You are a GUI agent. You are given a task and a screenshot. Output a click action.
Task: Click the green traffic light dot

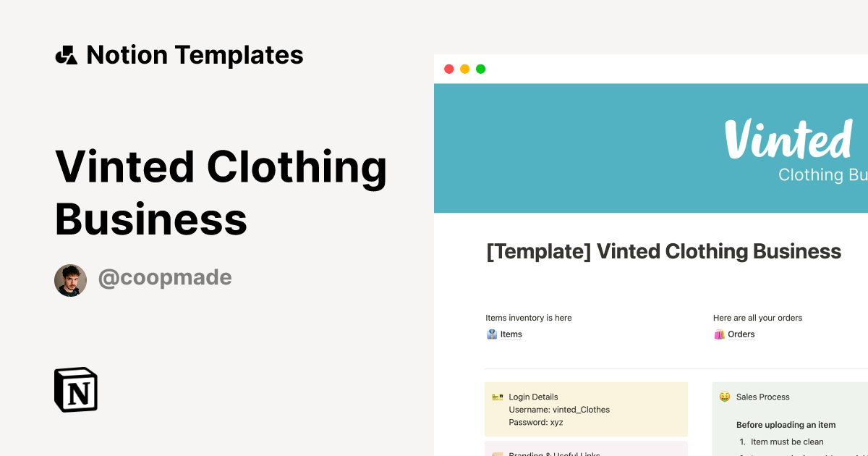pyautogui.click(x=480, y=69)
